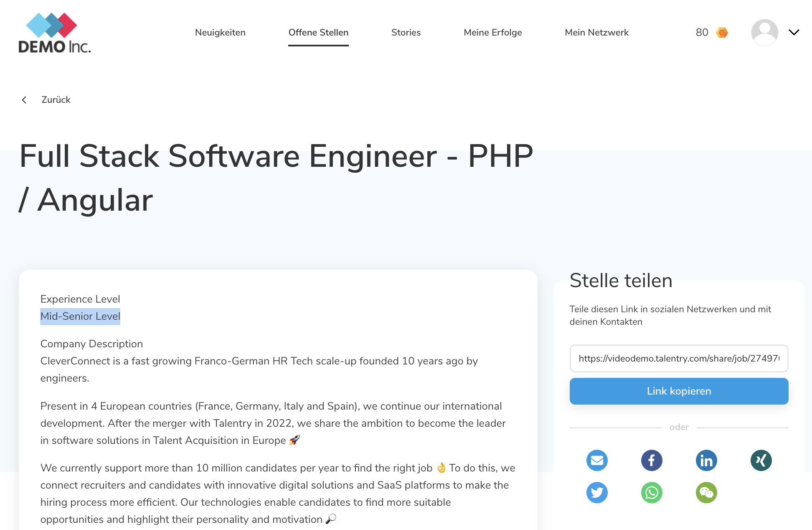
Task: Go to Neuigkeiten tab
Action: click(x=220, y=33)
